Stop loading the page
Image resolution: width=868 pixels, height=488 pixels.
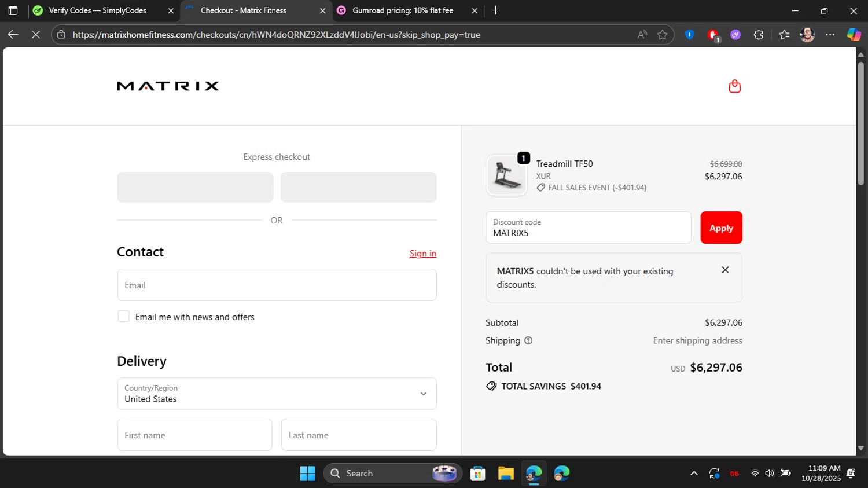[x=36, y=35]
